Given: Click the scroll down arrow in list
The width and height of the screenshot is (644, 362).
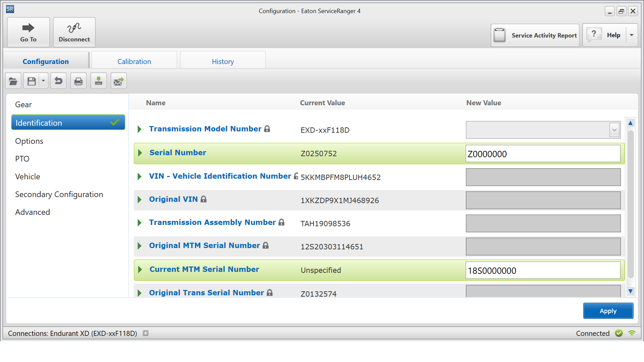Looking at the screenshot, I should point(631,292).
